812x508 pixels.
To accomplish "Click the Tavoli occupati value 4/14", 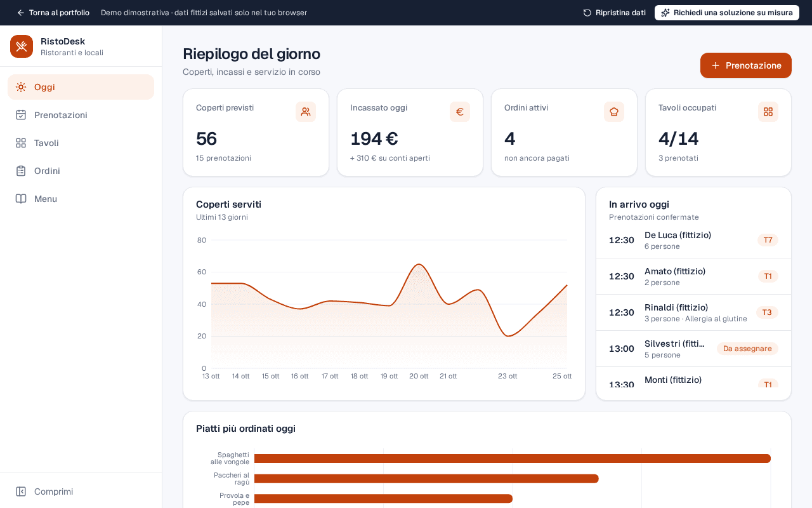I will pos(679,138).
